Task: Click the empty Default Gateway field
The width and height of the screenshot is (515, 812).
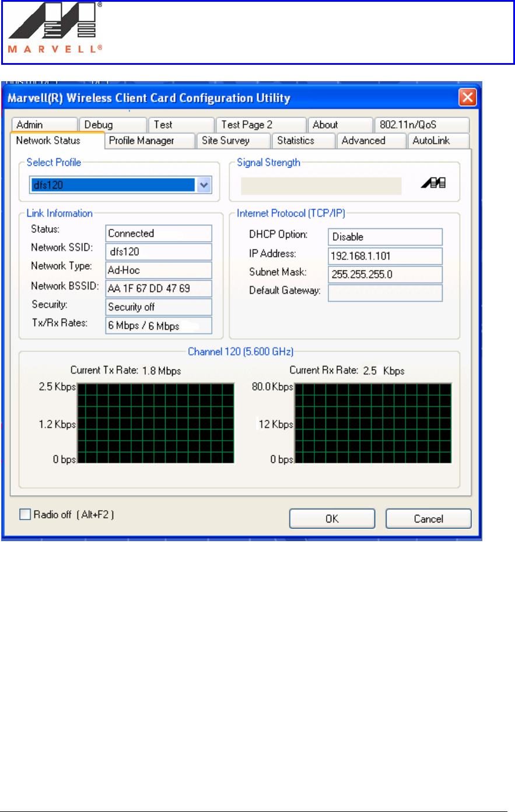Action: tap(386, 293)
